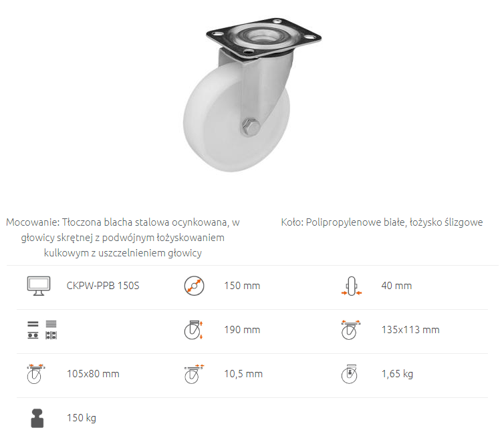
Task: Click the wheel width icon
Action: [x=352, y=286]
